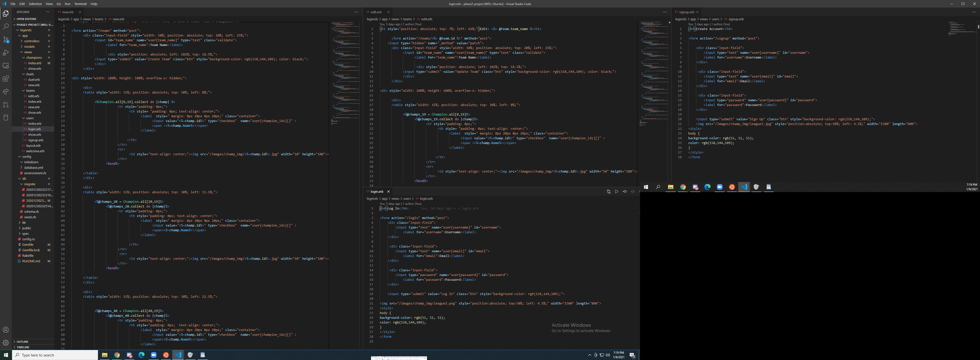The width and height of the screenshot is (980, 360).
Task: Expand the OUTLINE panel
Action: click(22, 342)
